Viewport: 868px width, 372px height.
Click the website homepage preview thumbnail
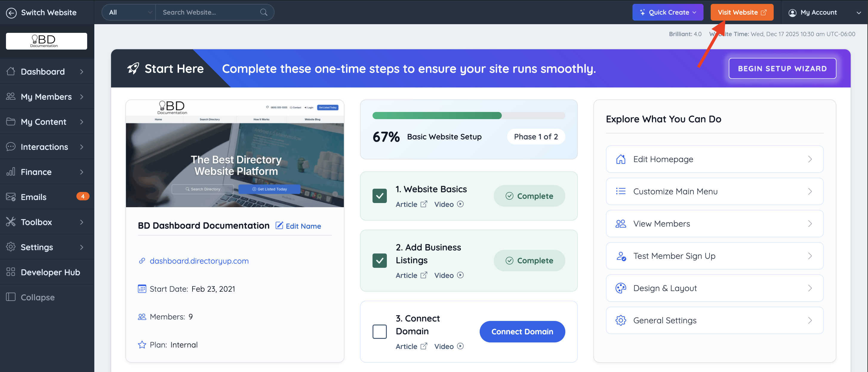[235, 154]
